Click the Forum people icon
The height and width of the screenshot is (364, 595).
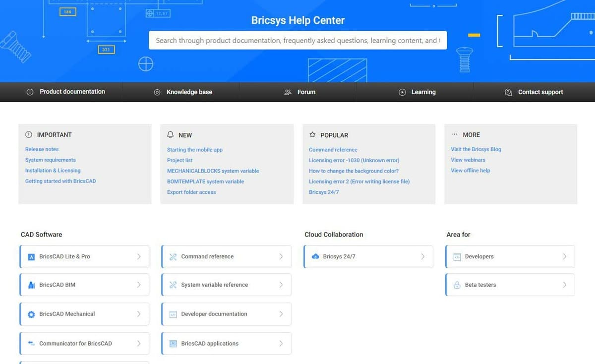[288, 92]
